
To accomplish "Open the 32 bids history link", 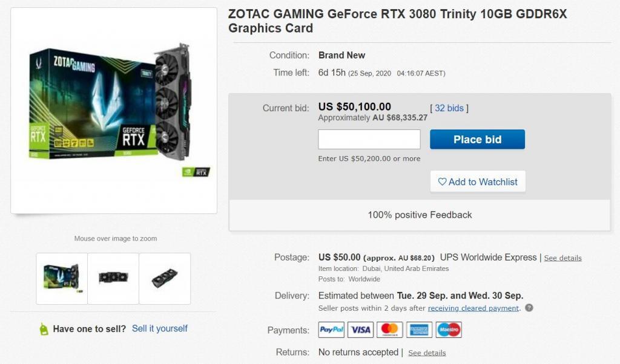I will 449,108.
